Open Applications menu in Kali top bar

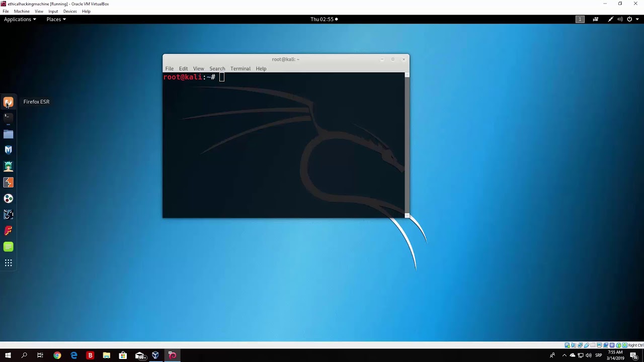pos(20,19)
